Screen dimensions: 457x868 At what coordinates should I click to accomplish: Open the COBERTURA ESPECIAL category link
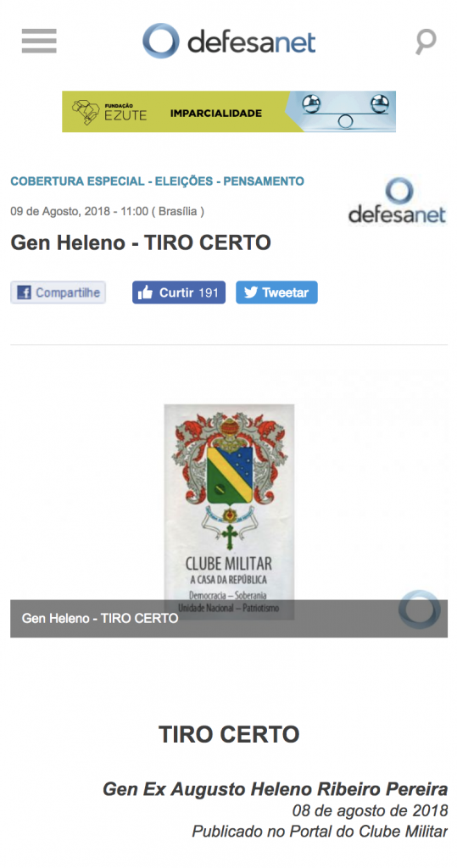click(x=77, y=181)
